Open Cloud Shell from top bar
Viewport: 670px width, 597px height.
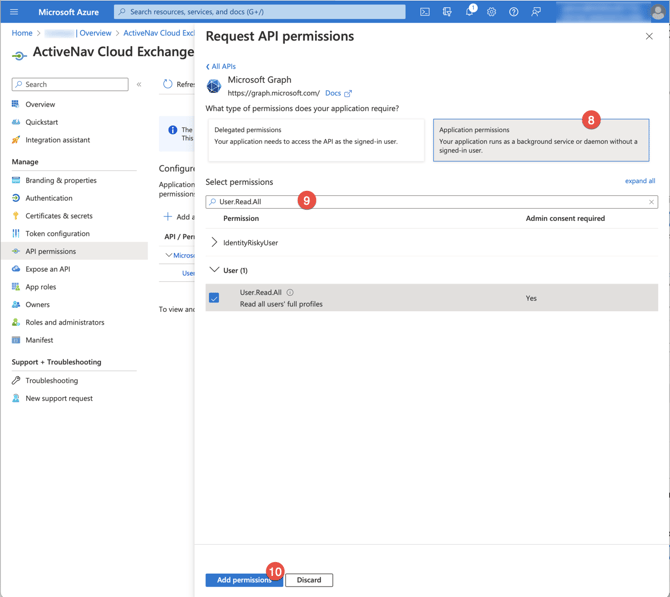(425, 12)
